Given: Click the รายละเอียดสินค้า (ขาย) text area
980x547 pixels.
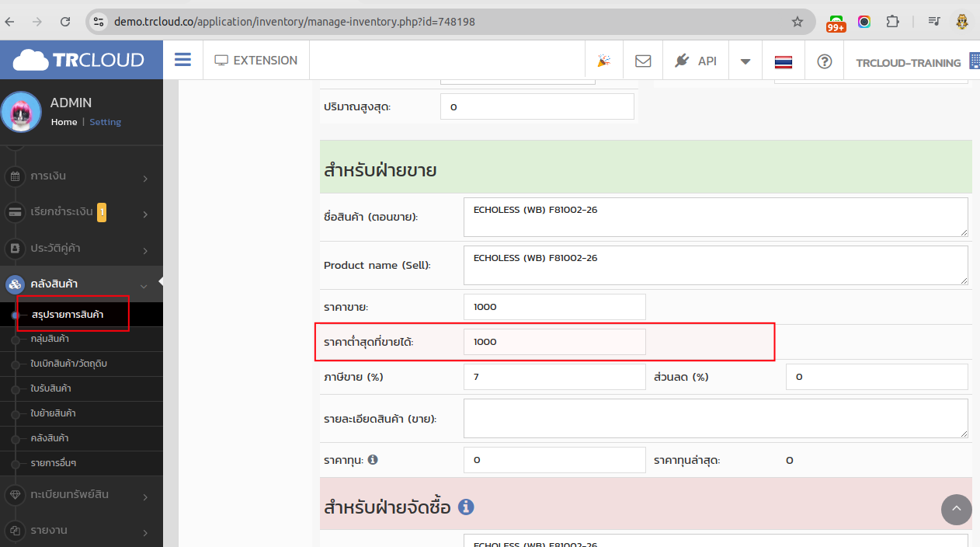Looking at the screenshot, I should [x=716, y=418].
